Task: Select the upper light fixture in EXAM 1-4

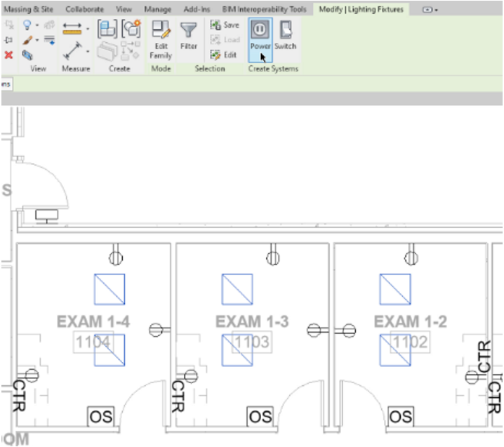Action: pos(110,289)
